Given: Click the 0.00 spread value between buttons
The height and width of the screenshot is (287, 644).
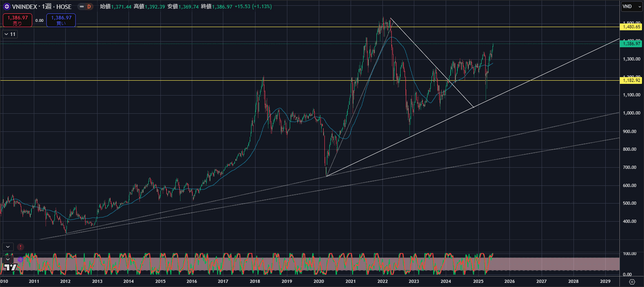Looking at the screenshot, I should point(39,20).
